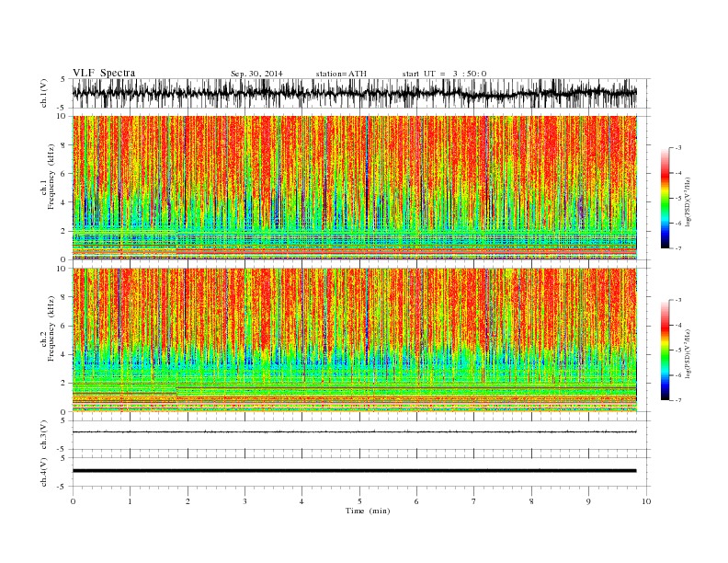Click the ch.3 voltage trace line
This screenshot has height=563, width=728.
355,432
